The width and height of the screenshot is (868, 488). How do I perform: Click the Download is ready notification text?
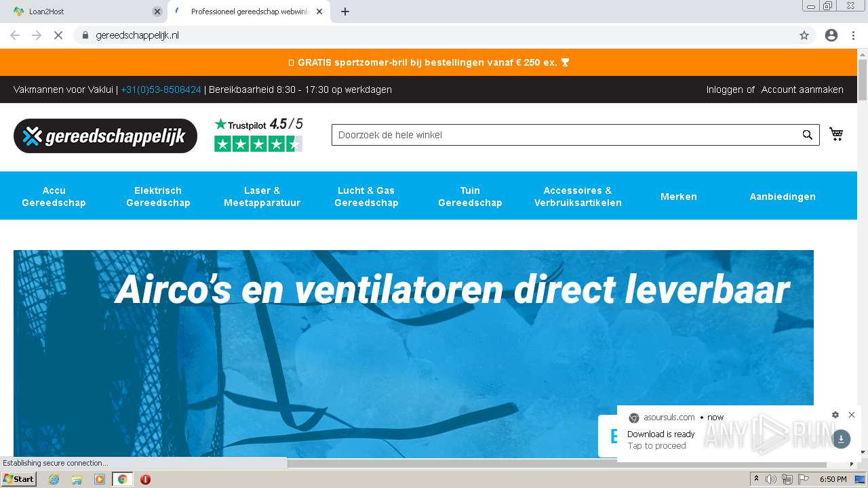(x=661, y=434)
